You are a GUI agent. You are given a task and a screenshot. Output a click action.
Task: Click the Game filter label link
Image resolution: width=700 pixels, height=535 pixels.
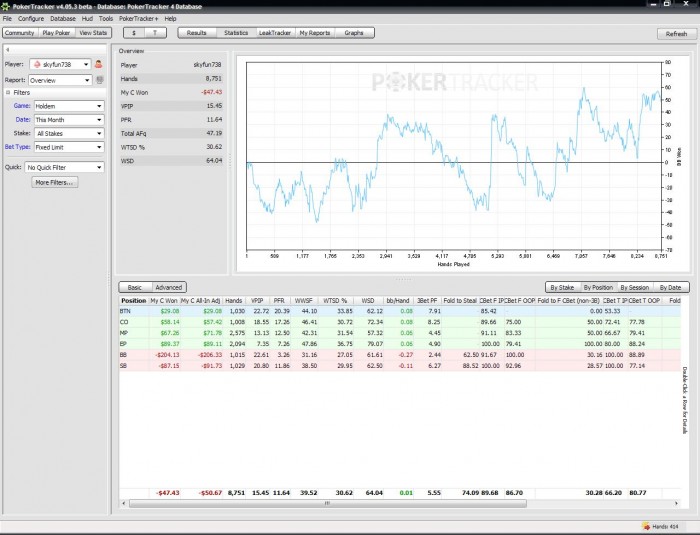(22, 106)
